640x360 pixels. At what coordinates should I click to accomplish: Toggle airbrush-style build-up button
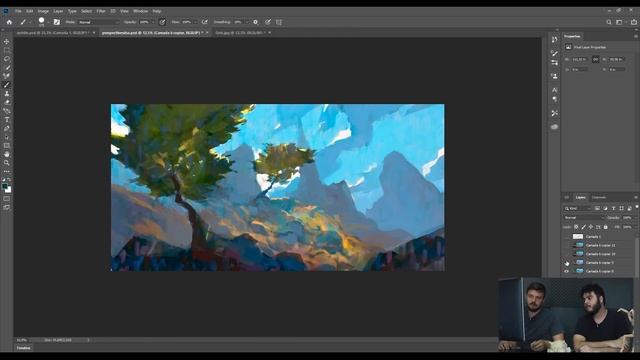tap(204, 22)
